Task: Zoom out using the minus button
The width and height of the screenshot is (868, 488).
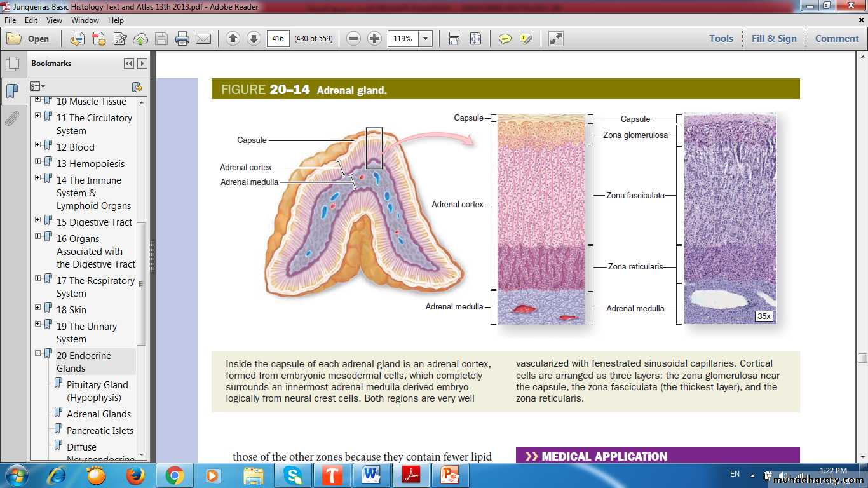Action: [354, 39]
